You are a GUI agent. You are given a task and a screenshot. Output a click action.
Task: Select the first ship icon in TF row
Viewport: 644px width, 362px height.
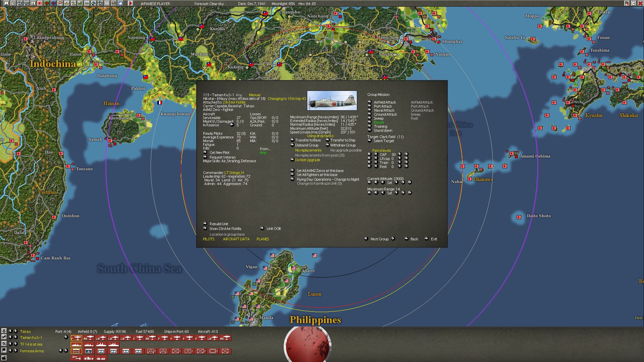tap(76, 344)
